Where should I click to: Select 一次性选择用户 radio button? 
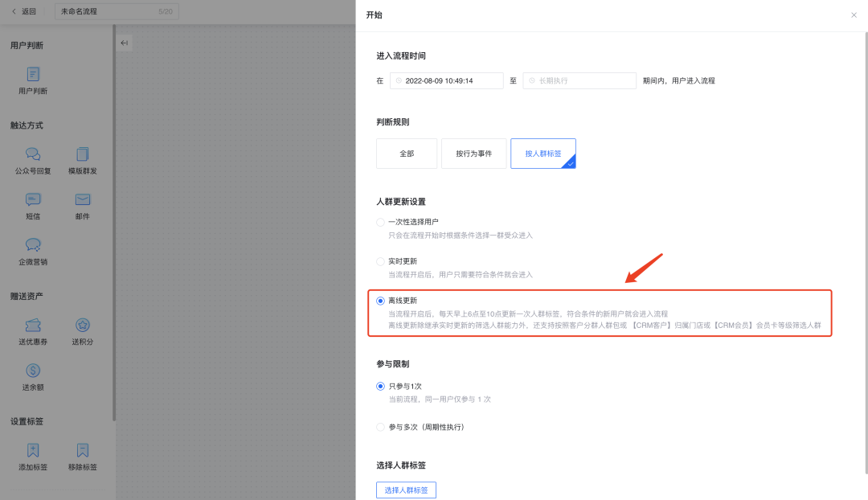380,222
